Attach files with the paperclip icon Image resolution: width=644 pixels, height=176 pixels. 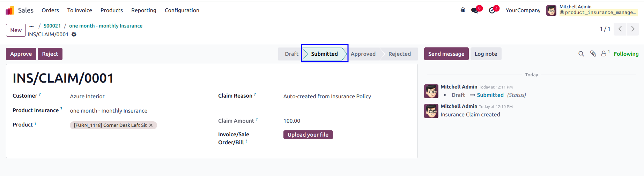(x=593, y=54)
